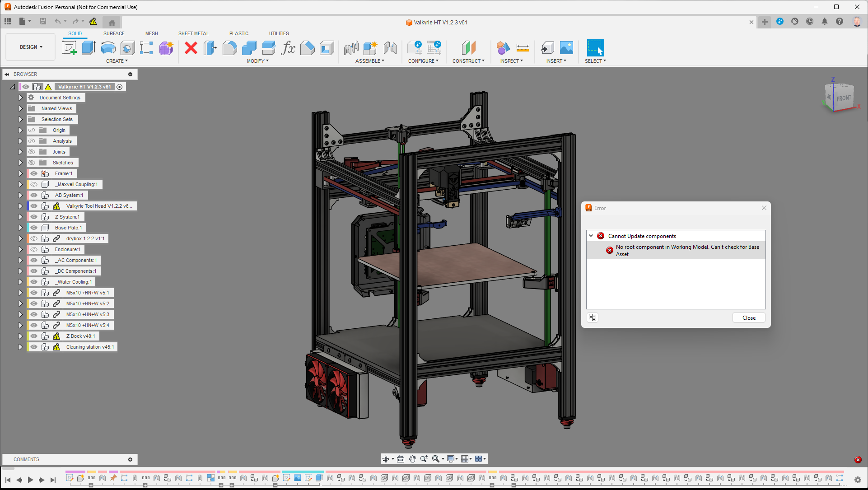The image size is (868, 490).
Task: Click the Insert Canvas image icon
Action: (566, 47)
